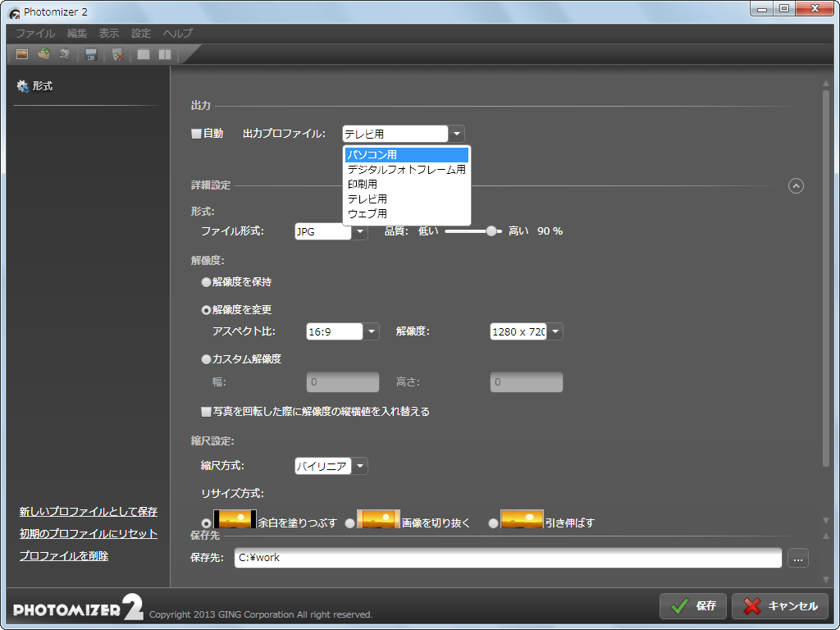This screenshot has height=630, width=840.
Task: Select the 引き伸ばす radio button
Action: (x=493, y=523)
